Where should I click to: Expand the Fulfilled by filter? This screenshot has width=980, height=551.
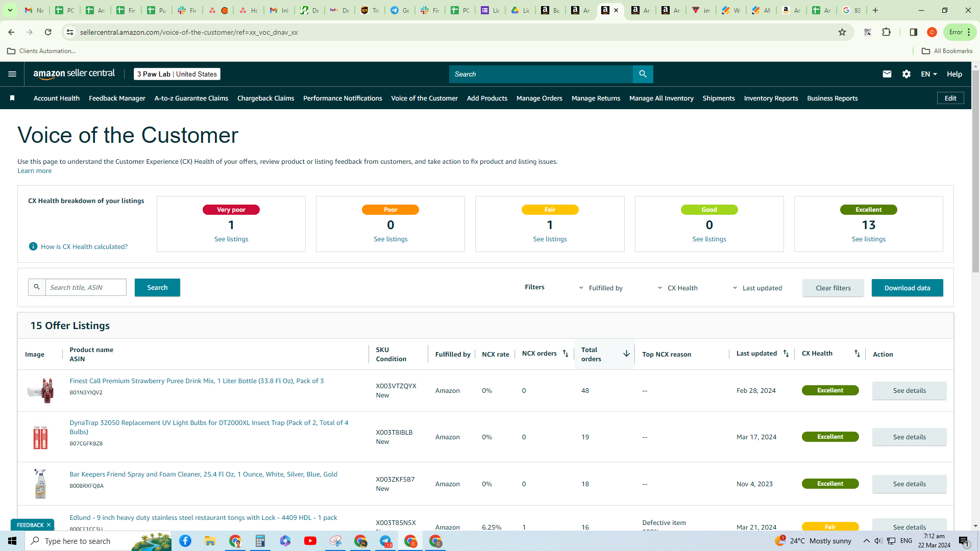coord(601,288)
